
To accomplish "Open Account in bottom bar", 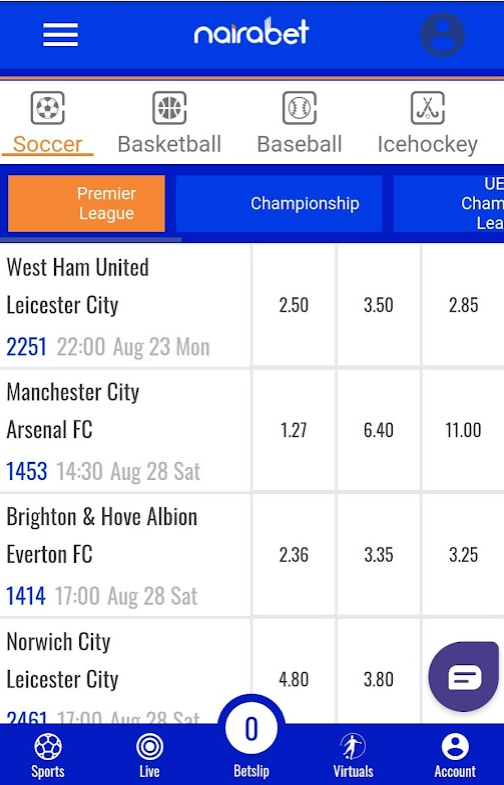I will pos(455,756).
